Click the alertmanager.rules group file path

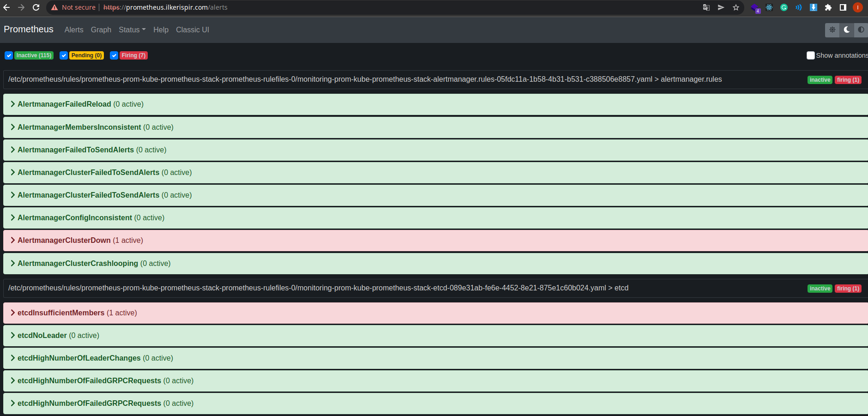coord(365,79)
